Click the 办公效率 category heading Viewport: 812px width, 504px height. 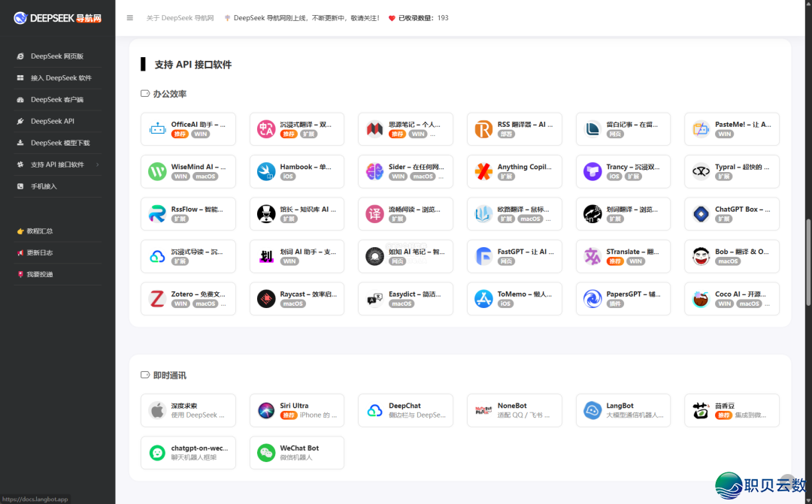tap(169, 94)
